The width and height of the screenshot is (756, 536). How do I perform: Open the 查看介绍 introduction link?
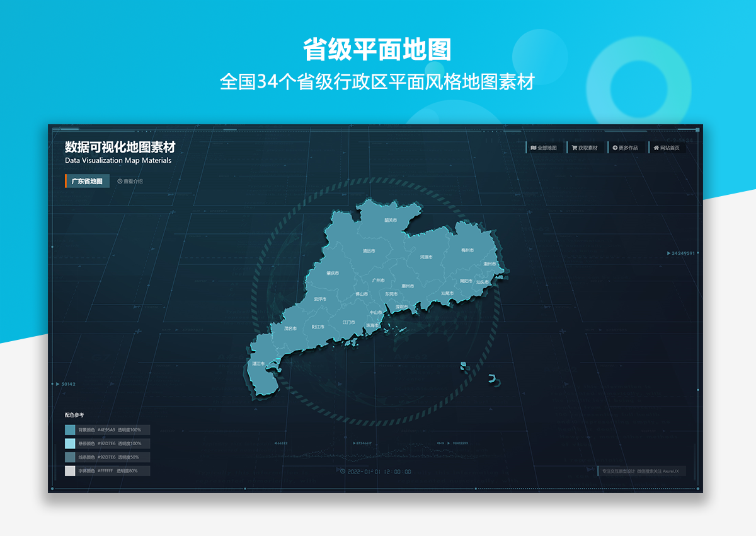(x=133, y=182)
